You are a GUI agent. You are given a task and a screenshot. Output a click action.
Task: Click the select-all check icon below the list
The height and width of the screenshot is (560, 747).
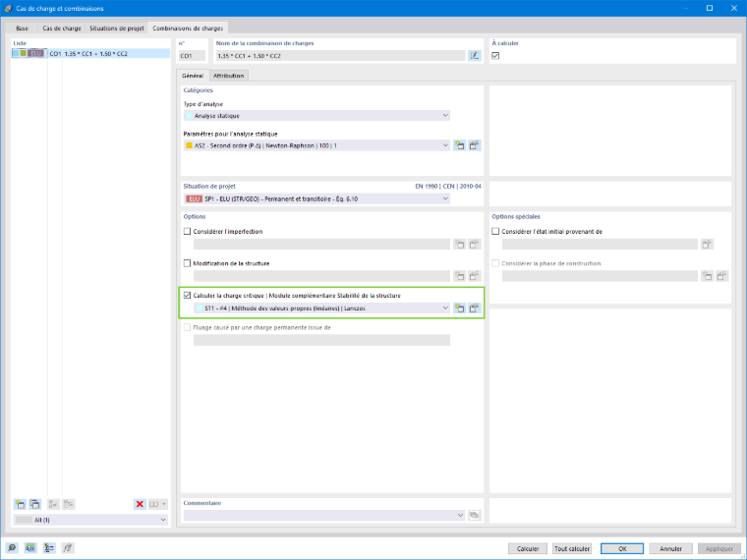coord(53,504)
